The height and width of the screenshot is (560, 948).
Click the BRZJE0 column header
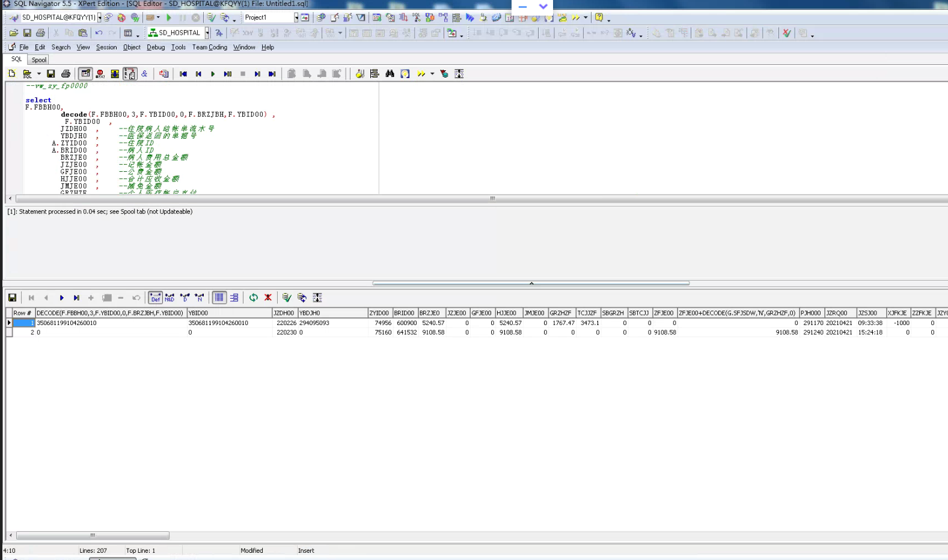pos(432,313)
